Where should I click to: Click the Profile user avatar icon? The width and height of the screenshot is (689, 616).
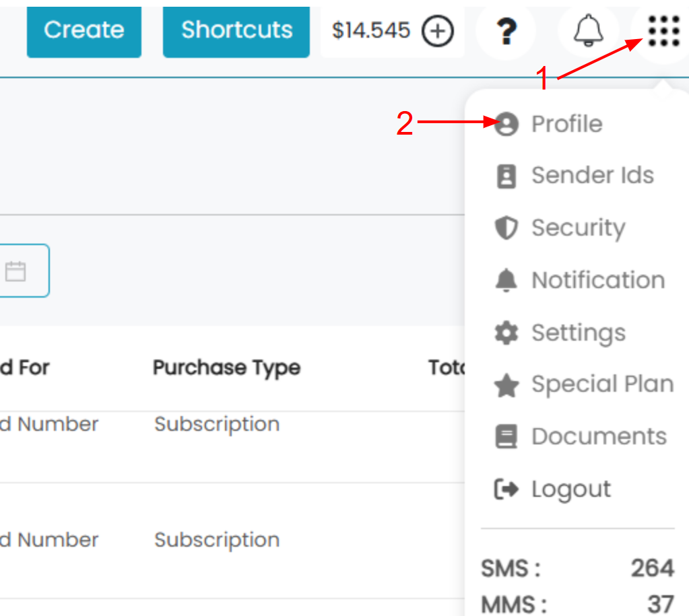point(506,124)
